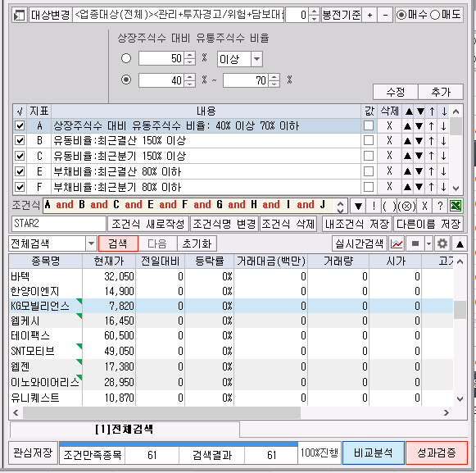Click the 조건식명 변경 button
476x473 pixels.
pos(224,224)
